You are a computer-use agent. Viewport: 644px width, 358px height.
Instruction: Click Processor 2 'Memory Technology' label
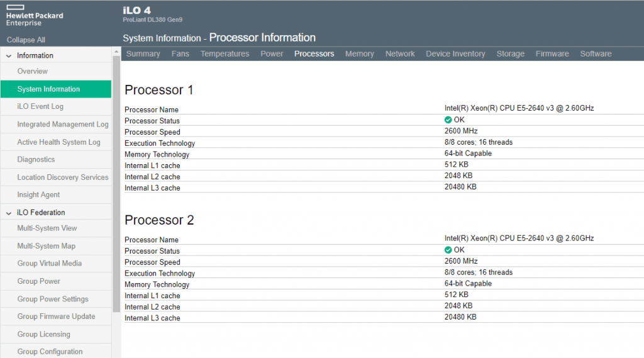157,284
